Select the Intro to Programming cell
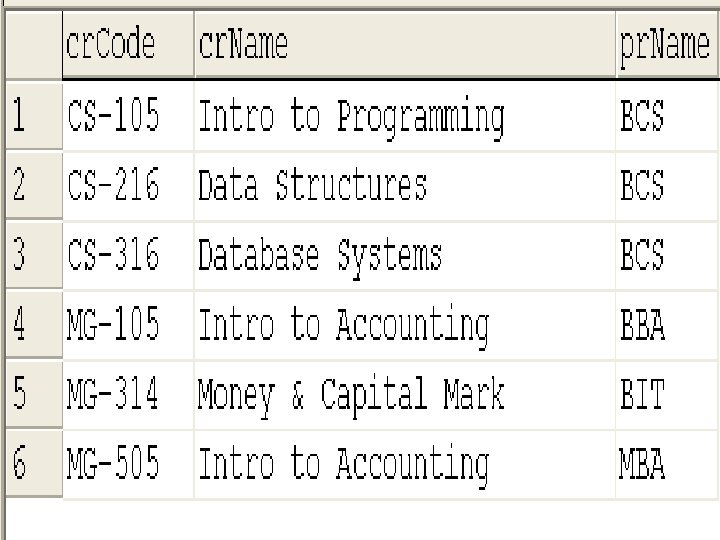This screenshot has height=540, width=720. click(405, 115)
